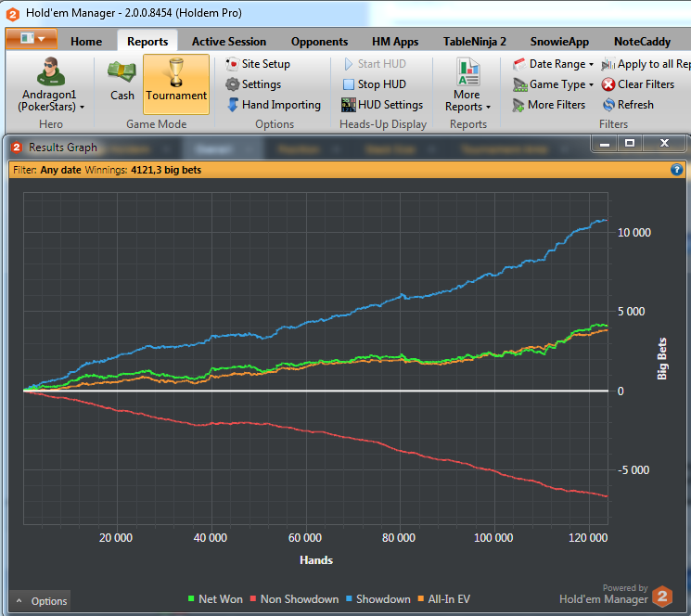Screen dimensions: 691x616
Task: Click Apply to all Reports filter
Action: click(x=646, y=64)
